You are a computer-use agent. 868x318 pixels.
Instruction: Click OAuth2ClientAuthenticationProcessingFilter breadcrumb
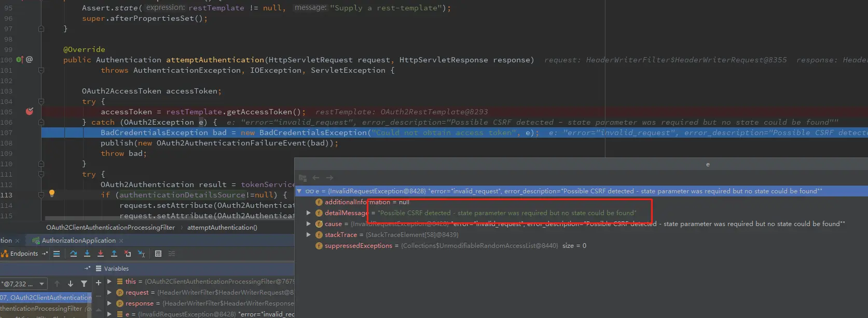(111, 228)
